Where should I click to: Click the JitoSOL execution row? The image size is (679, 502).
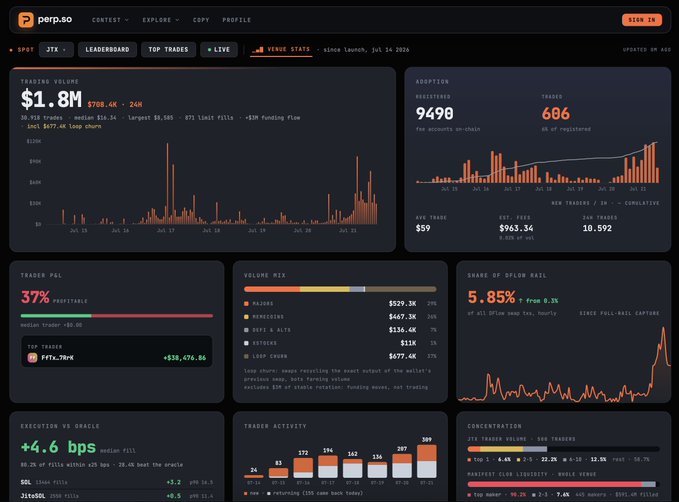click(x=116, y=496)
